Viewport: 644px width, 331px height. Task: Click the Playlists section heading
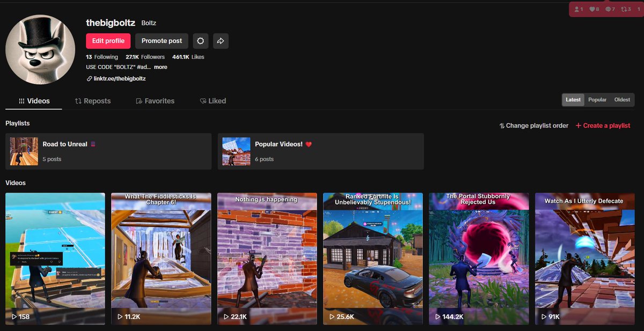18,123
